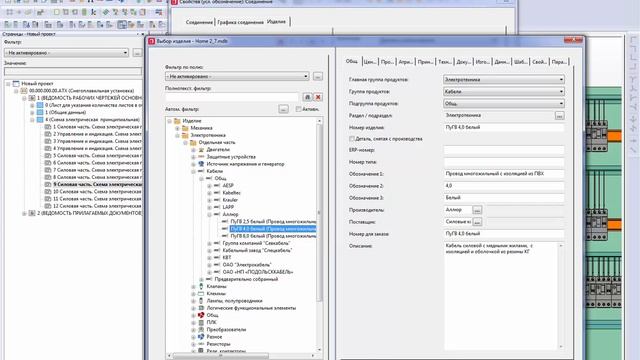The height and width of the screenshot is (360, 640).
Task: Click page icon of 9 Силовая часть
Action: 48,184
